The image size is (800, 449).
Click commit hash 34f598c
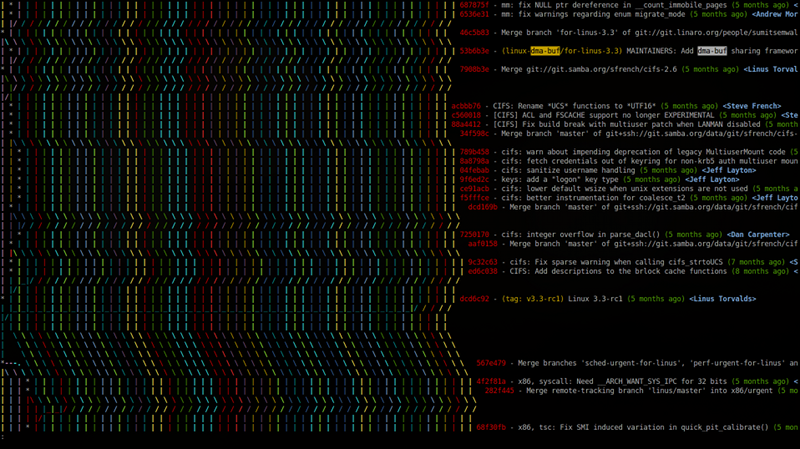[x=474, y=134]
